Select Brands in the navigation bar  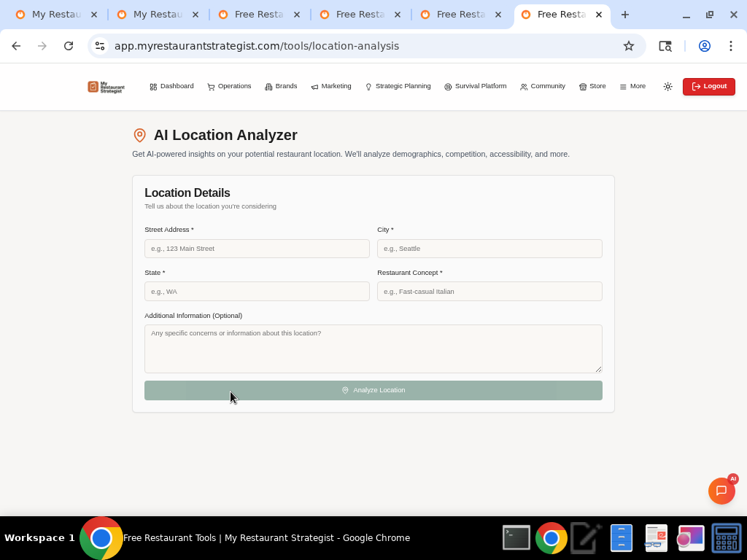pos(281,86)
